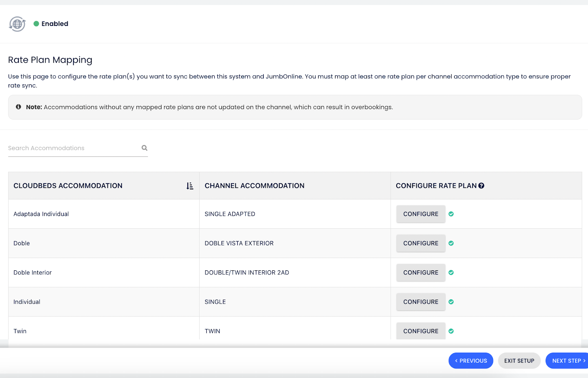Click green checkmark for Doble Interior row
Screen dimensions: 588x378
451,273
